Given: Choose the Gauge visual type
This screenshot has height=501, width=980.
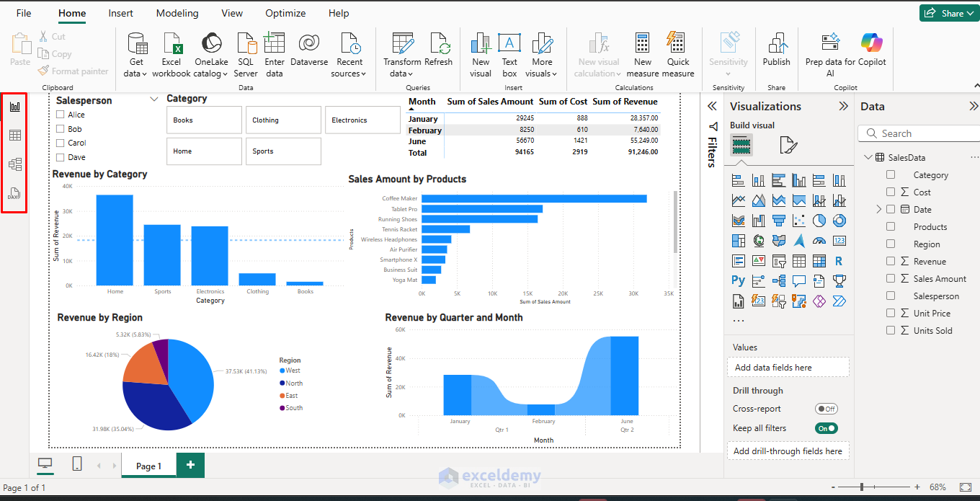Looking at the screenshot, I should pos(819,241).
